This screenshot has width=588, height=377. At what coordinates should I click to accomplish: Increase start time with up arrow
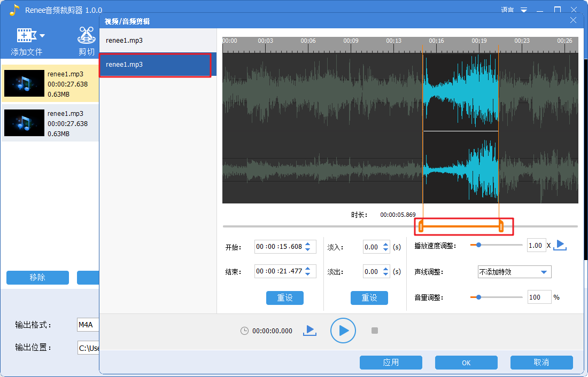tap(308, 244)
